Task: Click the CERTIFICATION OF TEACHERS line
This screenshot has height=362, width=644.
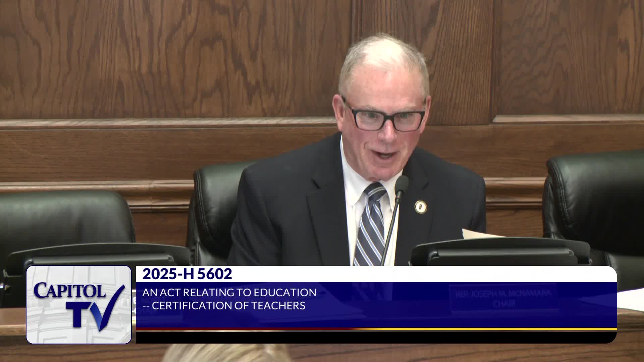Action: (x=224, y=306)
